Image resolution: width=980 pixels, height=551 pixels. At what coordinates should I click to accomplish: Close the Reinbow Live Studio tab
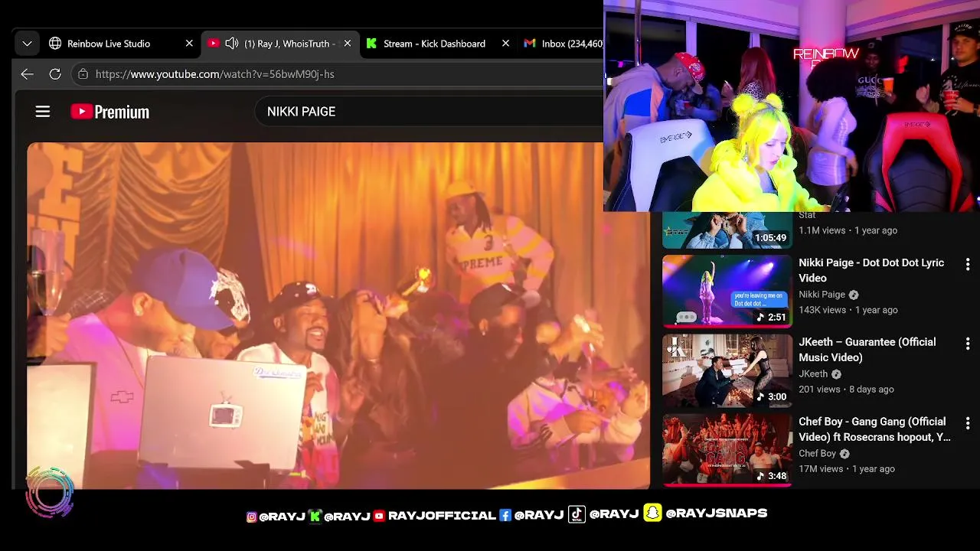[x=189, y=44]
